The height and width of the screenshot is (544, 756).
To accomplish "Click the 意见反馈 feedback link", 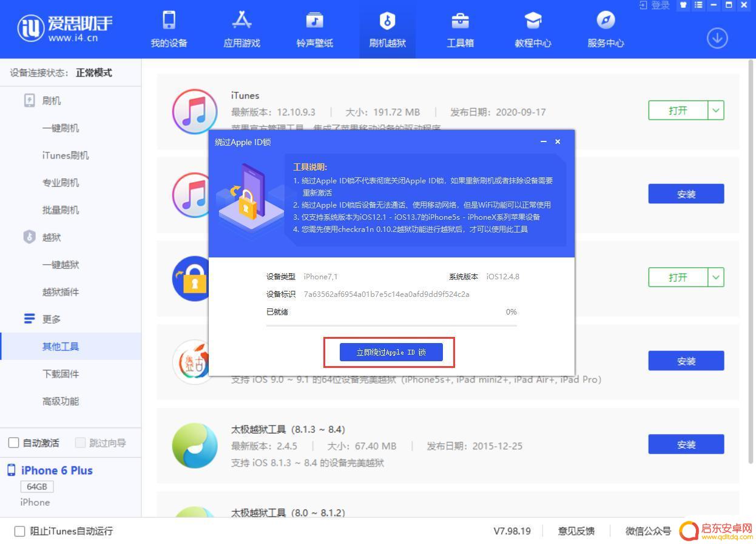I will pyautogui.click(x=576, y=531).
